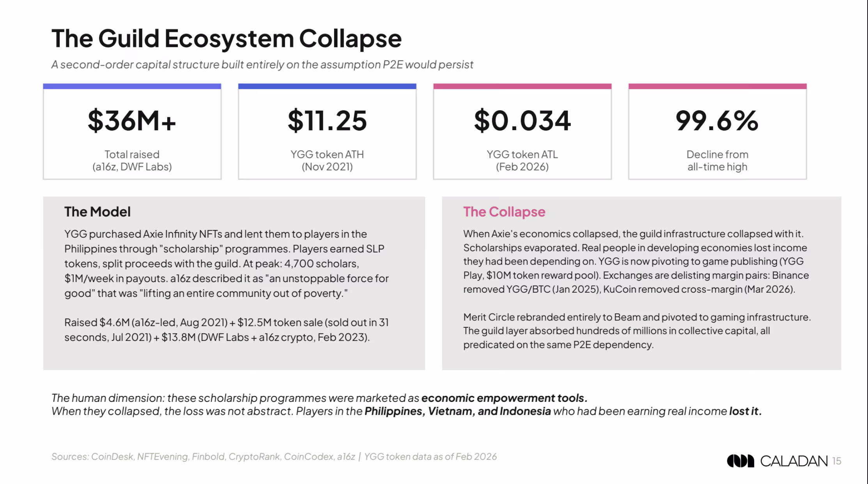Click the italic subtitle about P2E persisting
Viewport: 868px width, 484px height.
(x=262, y=64)
